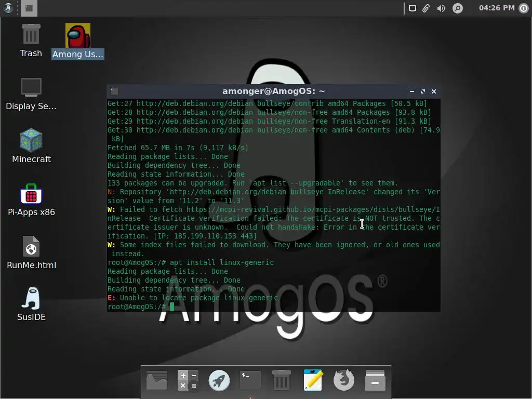The image size is (532, 399).
Task: Open the applications menu in top panel
Action: [8, 8]
